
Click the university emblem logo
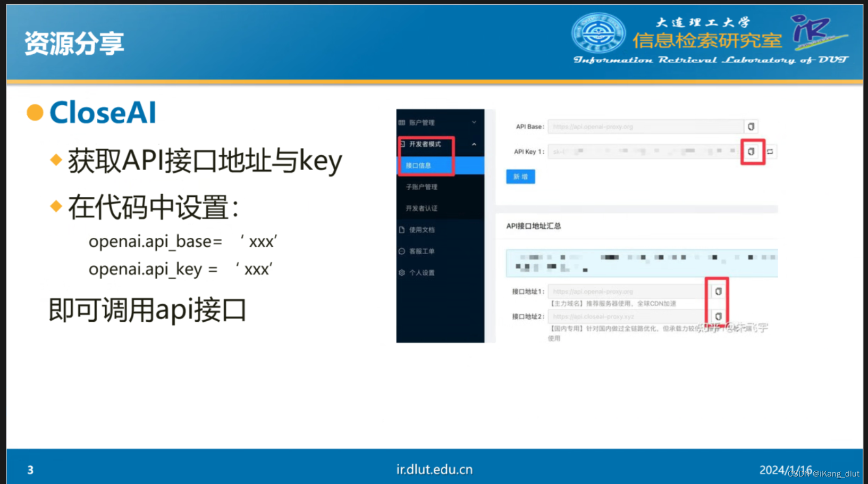pos(599,33)
